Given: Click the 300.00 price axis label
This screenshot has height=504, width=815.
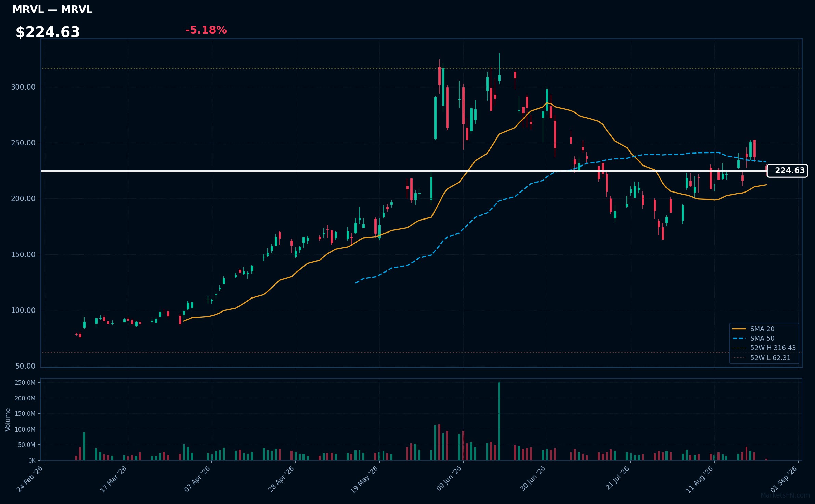Looking at the screenshot, I should click(x=23, y=87).
